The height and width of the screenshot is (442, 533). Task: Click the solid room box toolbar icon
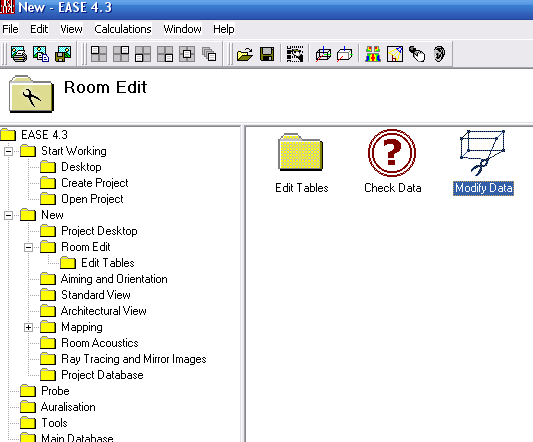point(345,54)
